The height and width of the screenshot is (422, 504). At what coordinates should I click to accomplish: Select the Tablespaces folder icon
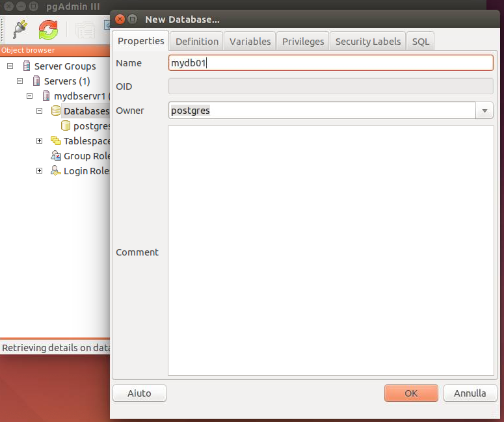[x=56, y=141]
